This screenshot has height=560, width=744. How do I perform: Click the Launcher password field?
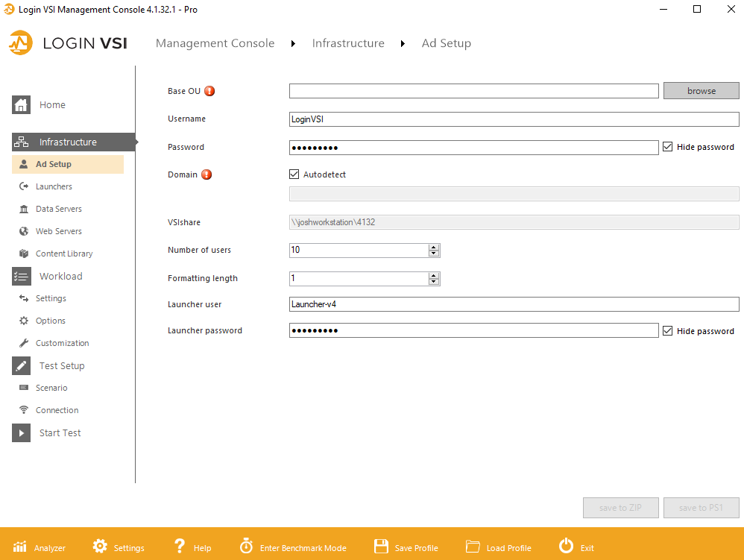[x=473, y=330]
